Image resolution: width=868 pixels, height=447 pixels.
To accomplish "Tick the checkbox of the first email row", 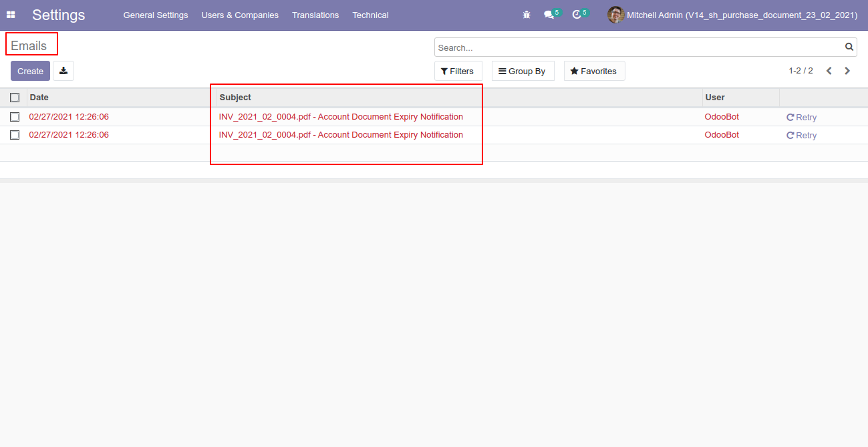I will pyautogui.click(x=15, y=117).
